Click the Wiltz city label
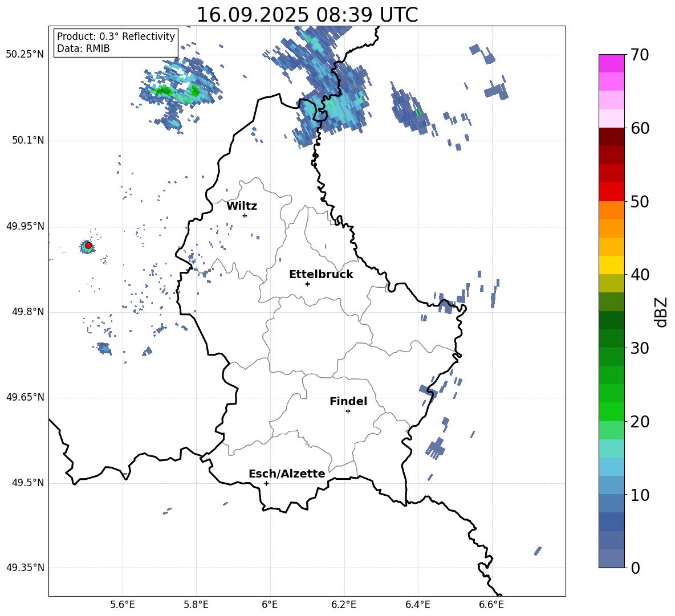 pos(242,206)
